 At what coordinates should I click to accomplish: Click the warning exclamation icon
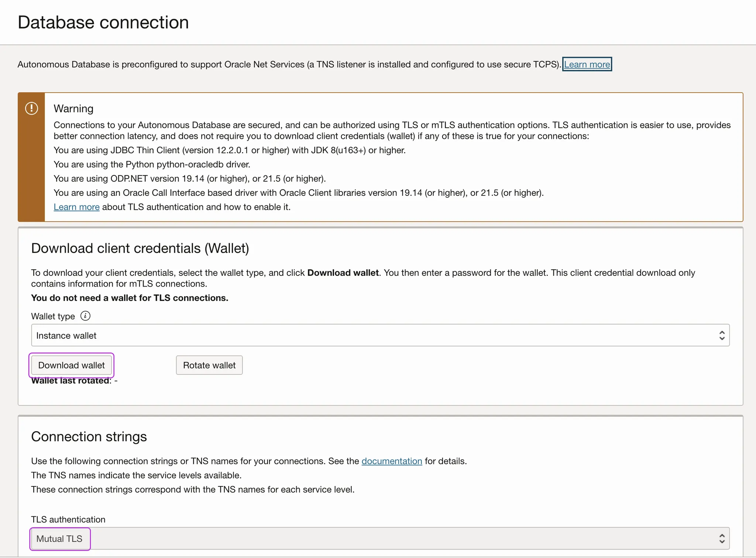click(x=31, y=109)
